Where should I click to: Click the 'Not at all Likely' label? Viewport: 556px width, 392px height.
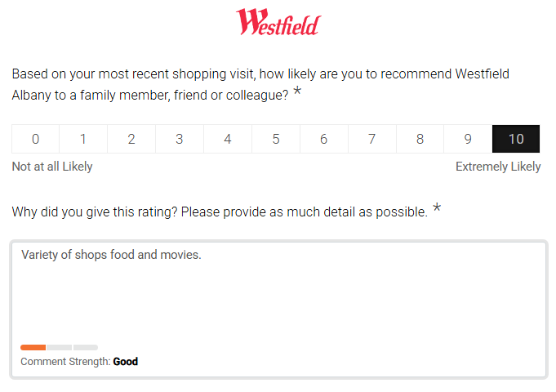coord(52,167)
